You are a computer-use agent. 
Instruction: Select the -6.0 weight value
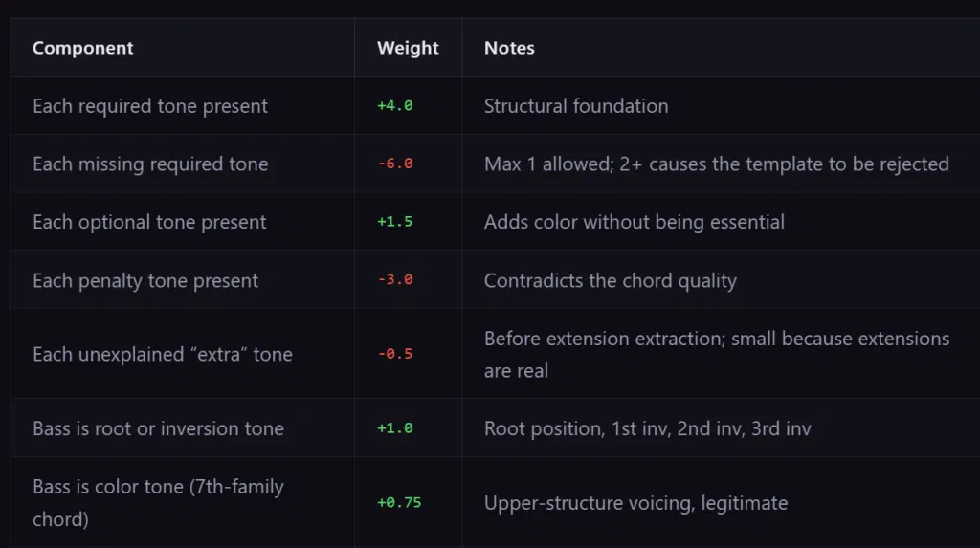pyautogui.click(x=395, y=164)
